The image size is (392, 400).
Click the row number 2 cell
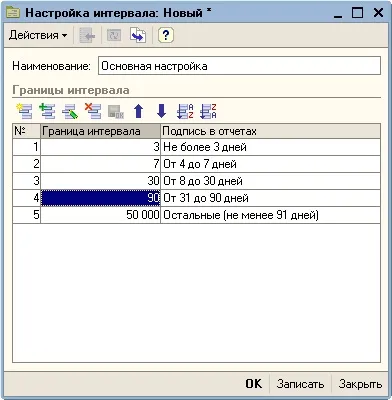[x=26, y=164]
